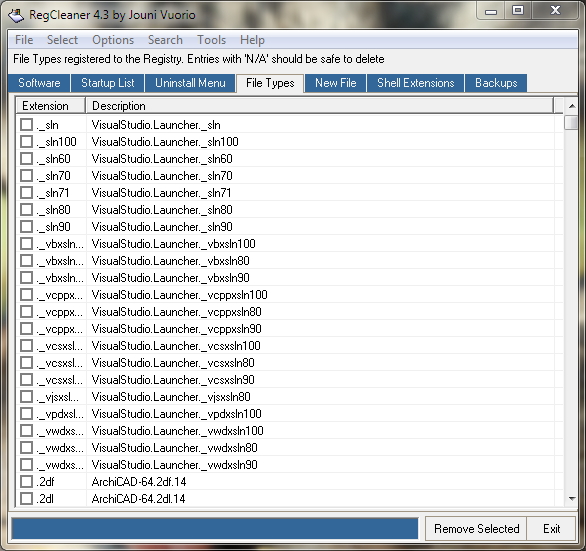586x551 pixels.
Task: Tick checkbox for VisualStudio.Launcher._vcppxsln100 row
Action: (x=27, y=295)
